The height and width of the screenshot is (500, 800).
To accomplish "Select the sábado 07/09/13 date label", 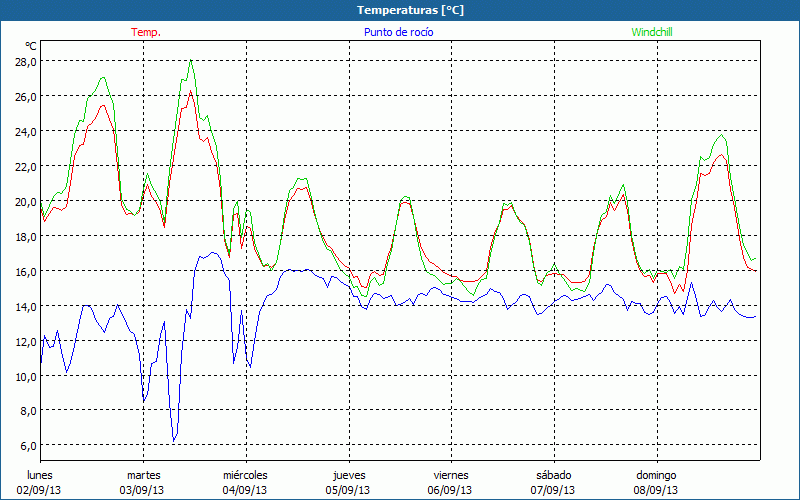I will coord(553,482).
